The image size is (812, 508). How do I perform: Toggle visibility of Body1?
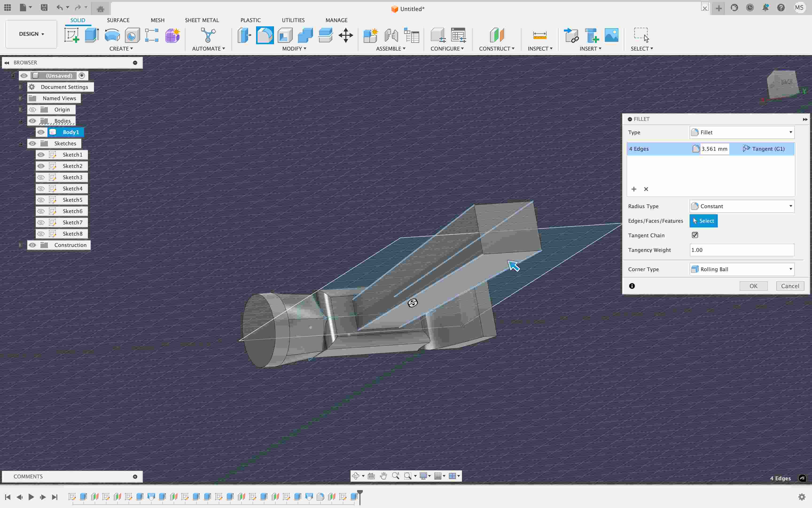tap(41, 132)
